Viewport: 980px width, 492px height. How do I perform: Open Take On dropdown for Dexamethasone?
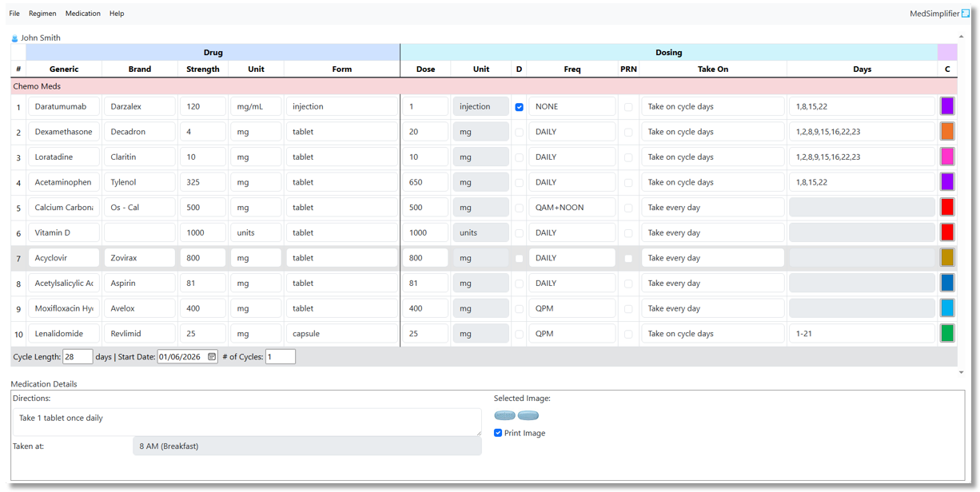click(x=713, y=132)
